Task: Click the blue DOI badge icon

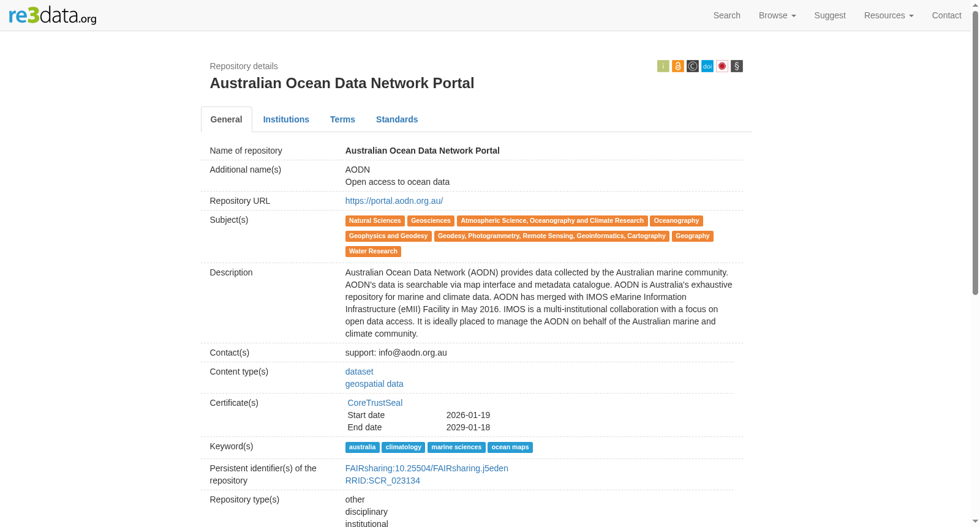Action: [x=707, y=66]
